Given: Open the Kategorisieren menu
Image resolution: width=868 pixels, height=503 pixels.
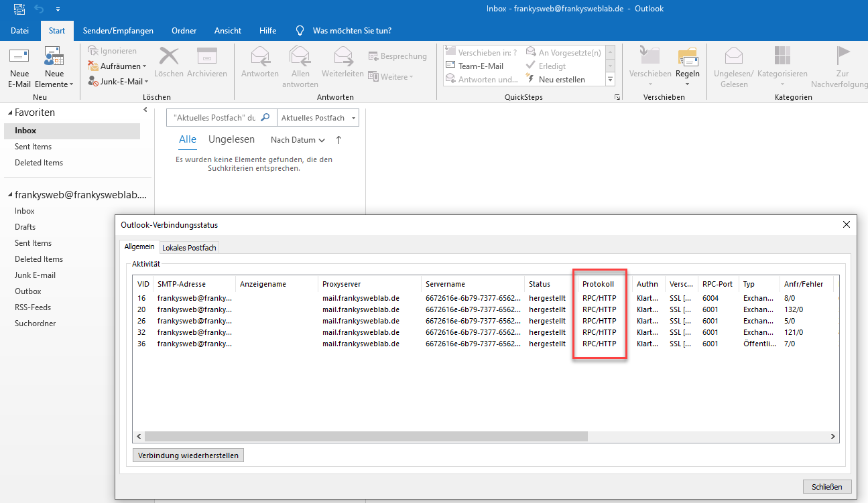Looking at the screenshot, I should (782, 67).
